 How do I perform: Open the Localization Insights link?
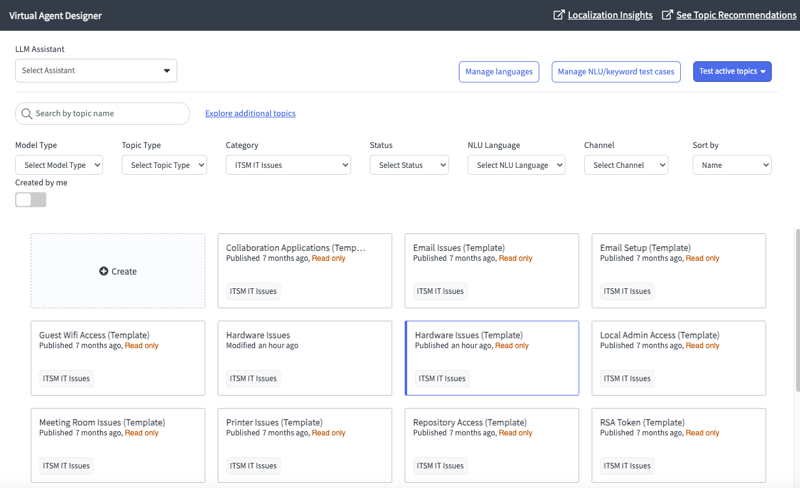(610, 15)
